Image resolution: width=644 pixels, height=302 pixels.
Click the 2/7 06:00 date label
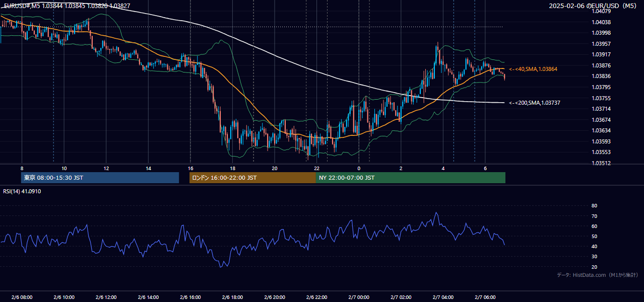coord(485,297)
